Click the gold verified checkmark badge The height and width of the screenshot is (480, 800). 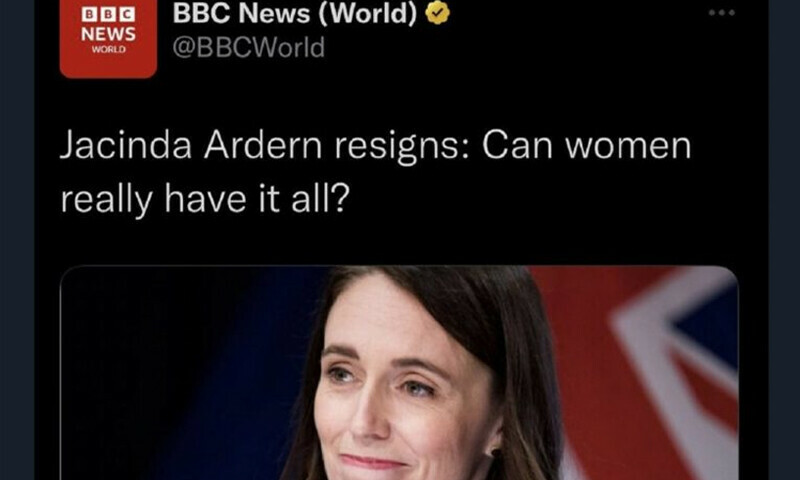click(x=437, y=13)
